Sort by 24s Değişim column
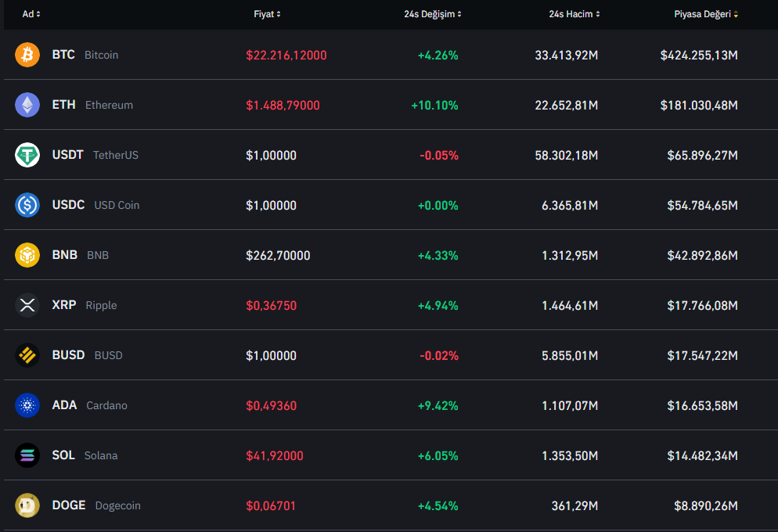Viewport: 778px width, 532px height. click(x=433, y=14)
